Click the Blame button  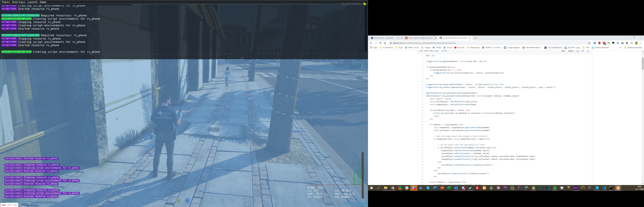[571, 51]
